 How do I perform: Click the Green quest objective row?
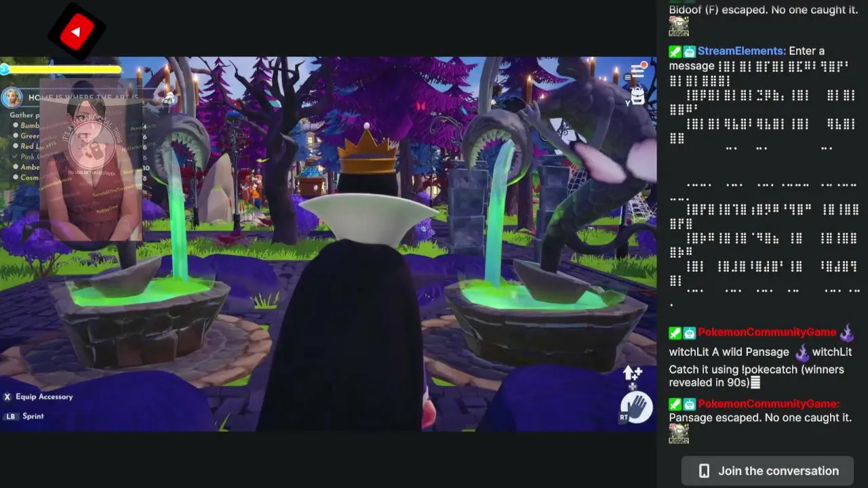pos(26,136)
